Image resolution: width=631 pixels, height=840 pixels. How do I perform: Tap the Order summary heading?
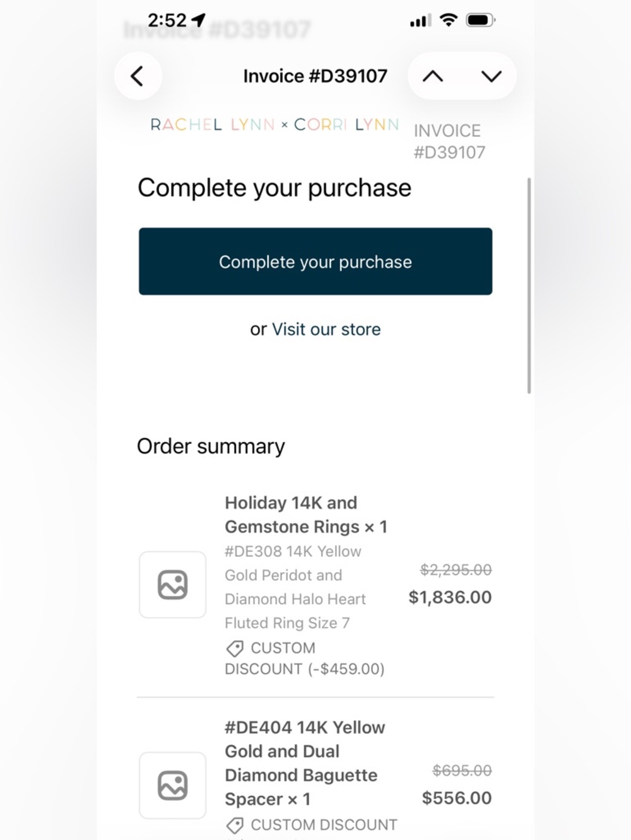tap(211, 446)
